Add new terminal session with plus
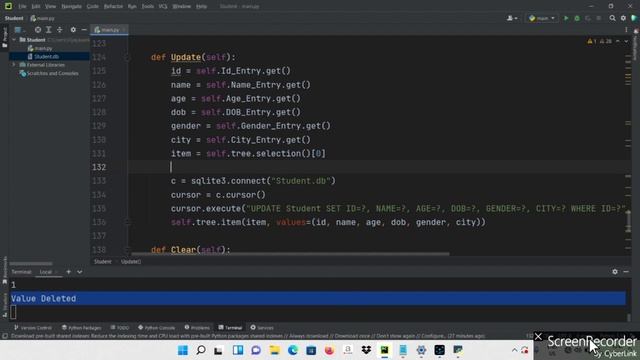This screenshot has width=640, height=360. [x=69, y=272]
